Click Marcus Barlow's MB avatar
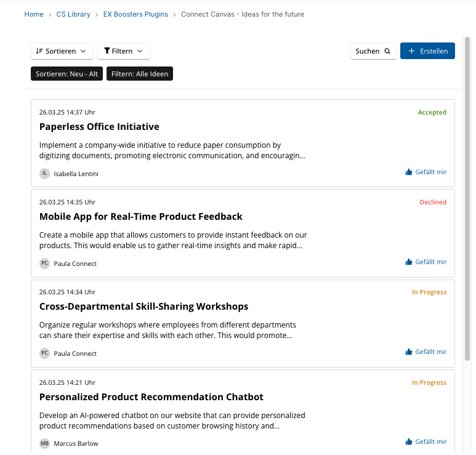This screenshot has height=455, width=476. (x=44, y=443)
